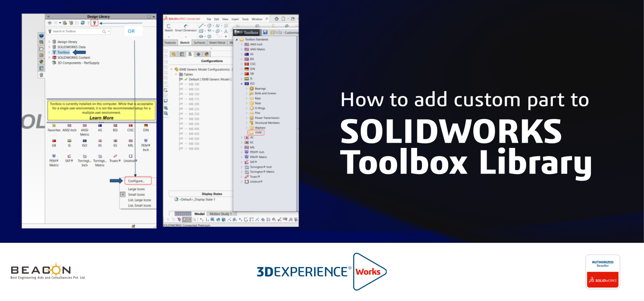Click the Refresh icon in Design Library toolbar

(83, 23)
